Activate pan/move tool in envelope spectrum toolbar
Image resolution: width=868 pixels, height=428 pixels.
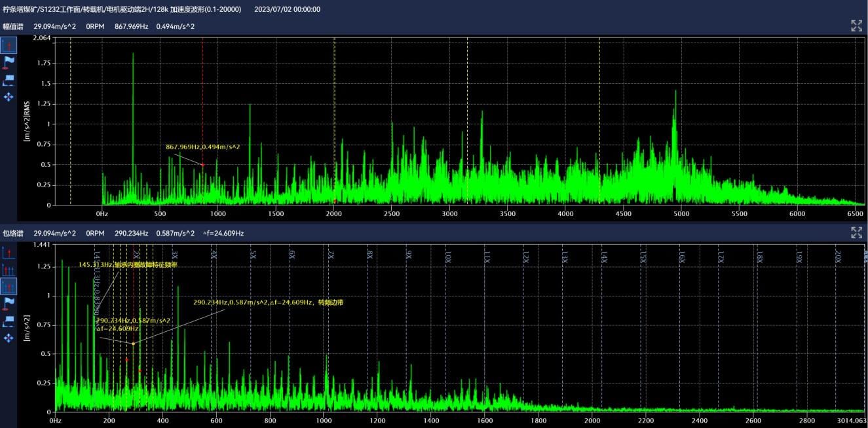(9, 338)
